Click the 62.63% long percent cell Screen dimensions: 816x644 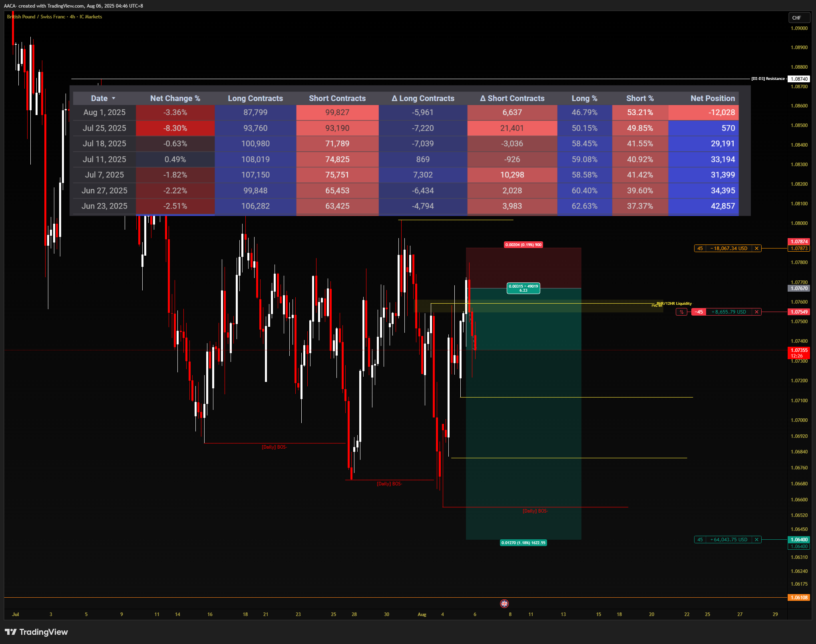(584, 207)
